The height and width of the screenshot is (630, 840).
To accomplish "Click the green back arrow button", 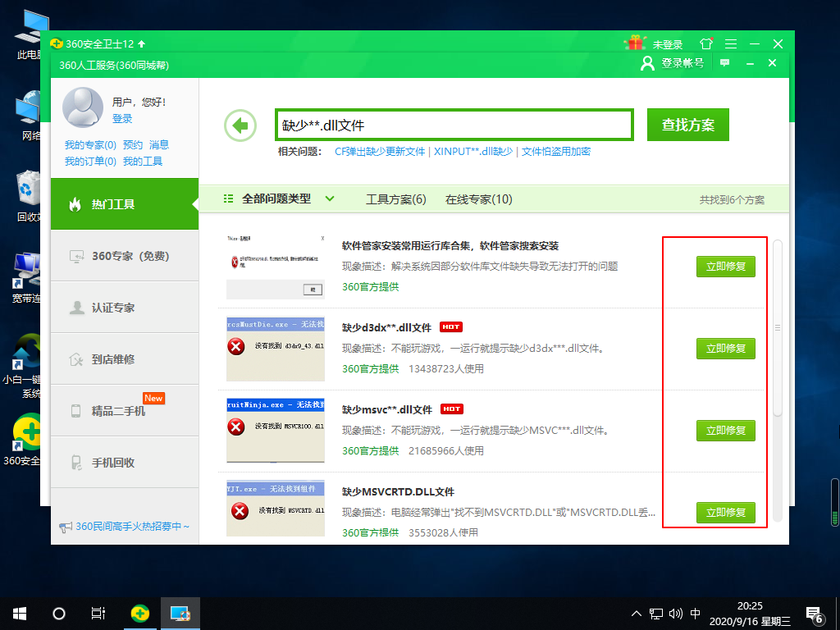I will [240, 126].
